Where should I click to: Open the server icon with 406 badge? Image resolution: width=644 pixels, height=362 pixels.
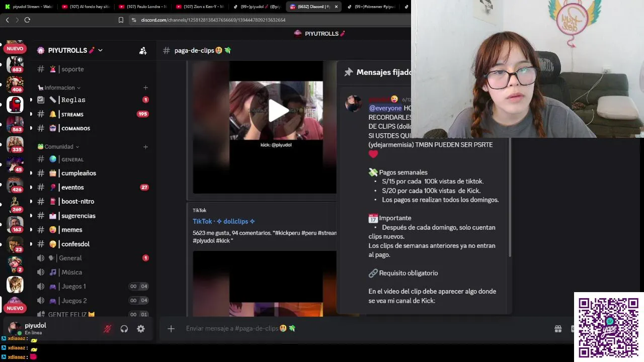click(15, 84)
